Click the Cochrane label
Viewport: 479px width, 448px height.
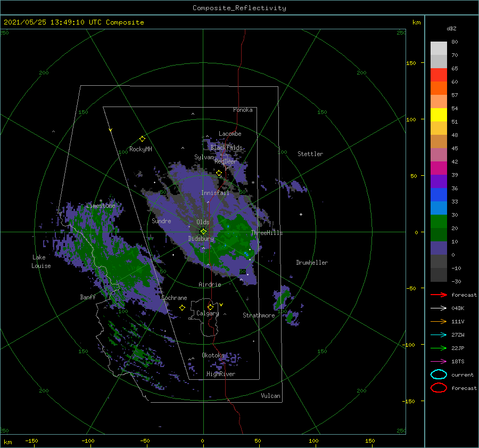coord(174,298)
